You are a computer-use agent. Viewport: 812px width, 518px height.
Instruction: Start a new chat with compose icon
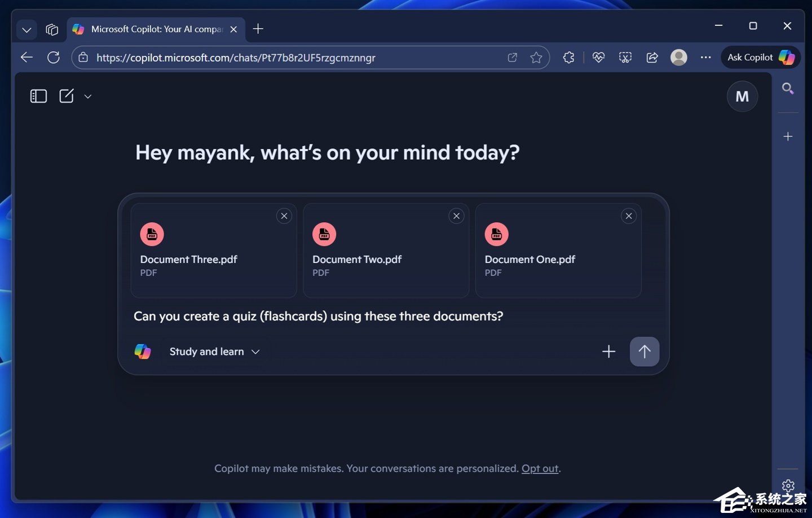coord(67,96)
